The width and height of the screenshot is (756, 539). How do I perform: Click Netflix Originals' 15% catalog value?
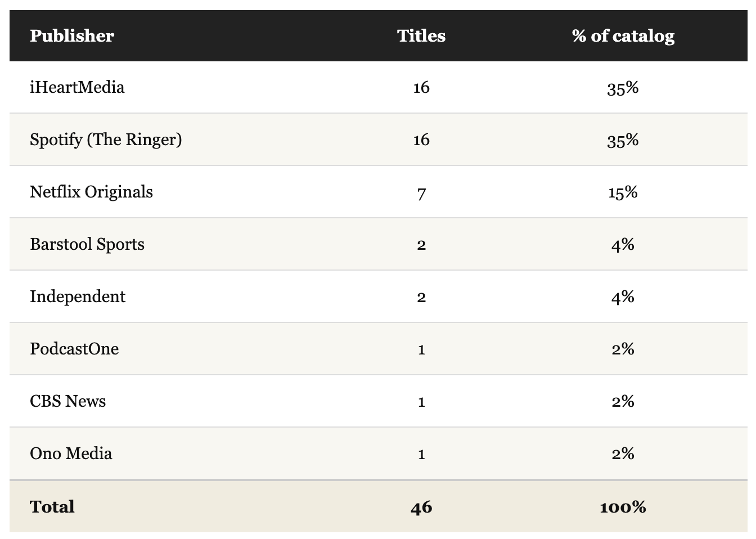623,192
